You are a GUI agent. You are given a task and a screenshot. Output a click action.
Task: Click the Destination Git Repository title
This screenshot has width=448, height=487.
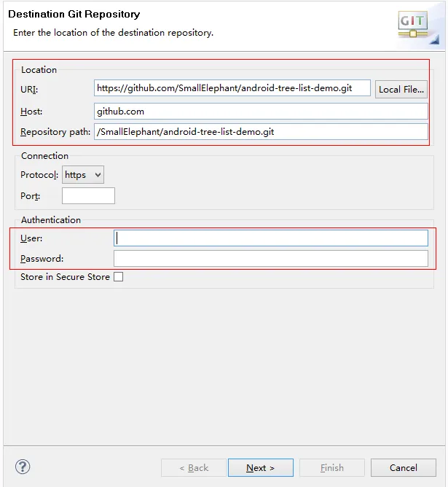point(74,14)
